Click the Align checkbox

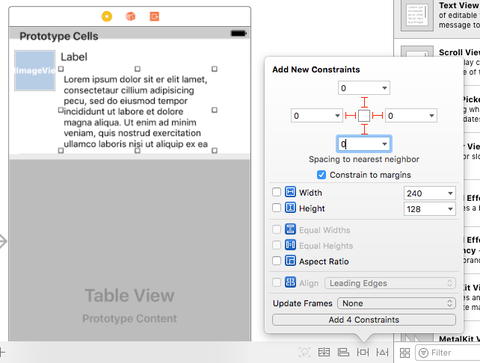click(276, 283)
